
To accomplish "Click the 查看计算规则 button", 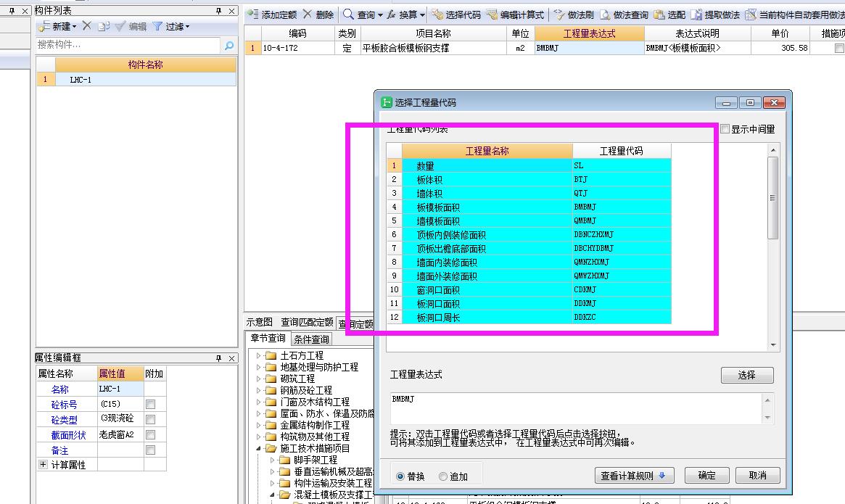I will point(633,476).
